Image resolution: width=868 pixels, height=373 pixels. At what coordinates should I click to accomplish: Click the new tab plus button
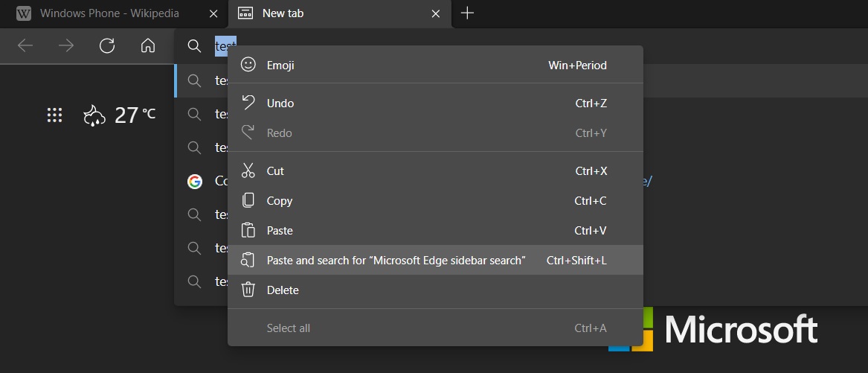[467, 13]
